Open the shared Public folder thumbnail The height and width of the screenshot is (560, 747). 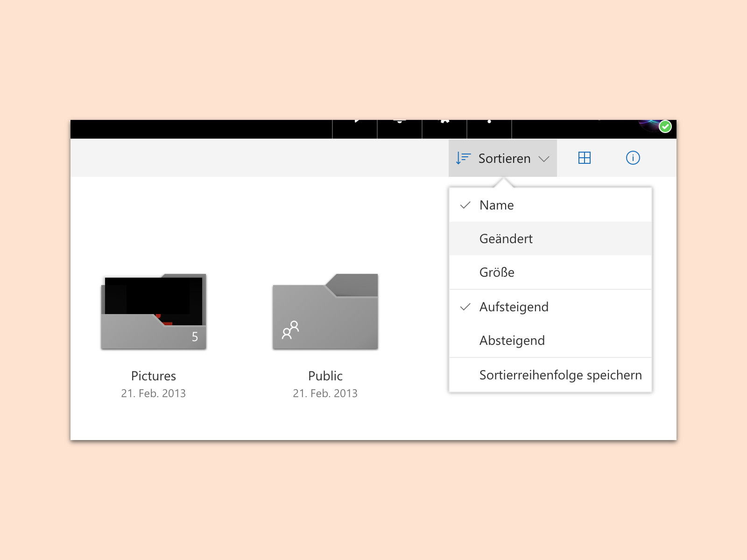(x=325, y=311)
